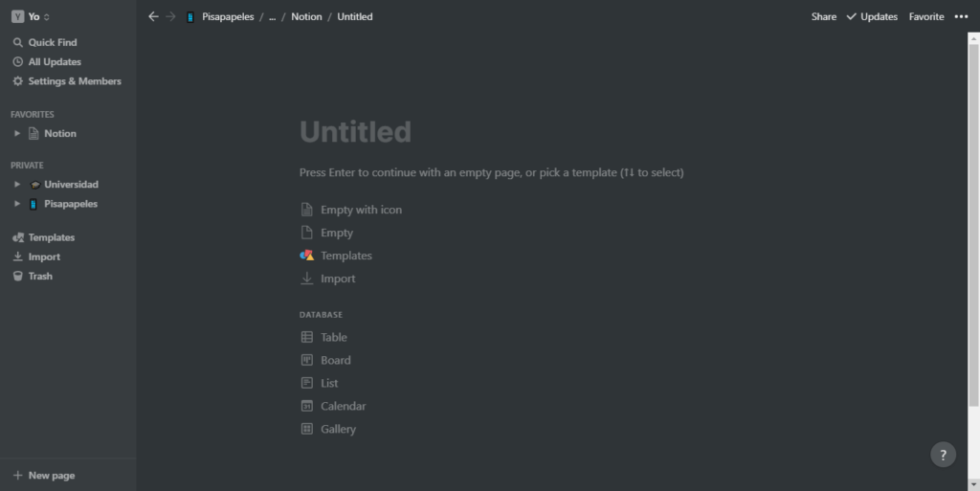Expand the Notion favorites page
980x491 pixels.
pyautogui.click(x=17, y=133)
